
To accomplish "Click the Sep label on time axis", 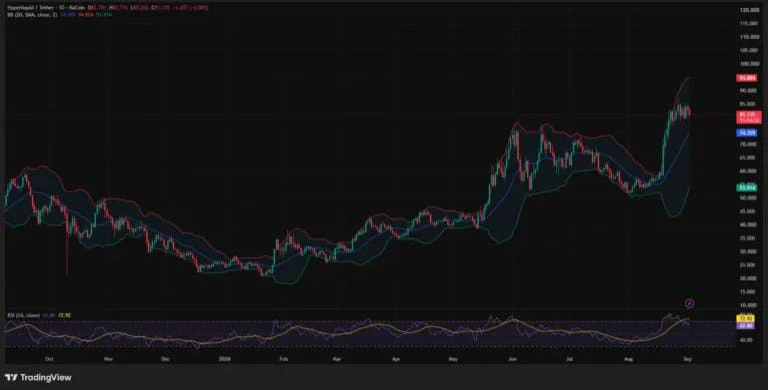I will (x=687, y=359).
